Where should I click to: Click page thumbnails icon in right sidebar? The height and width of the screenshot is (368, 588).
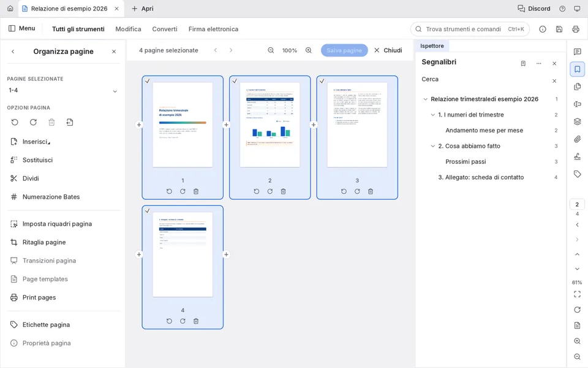click(577, 86)
